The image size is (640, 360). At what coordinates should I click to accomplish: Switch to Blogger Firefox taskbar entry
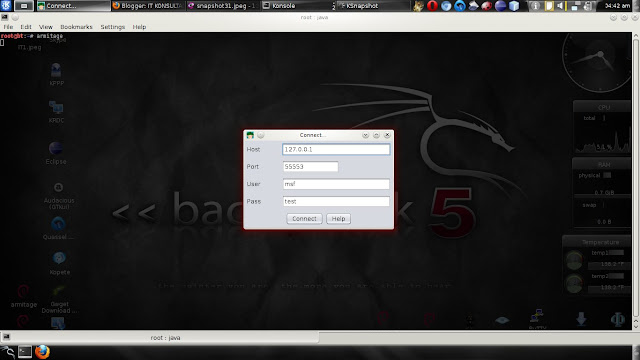(x=148, y=6)
